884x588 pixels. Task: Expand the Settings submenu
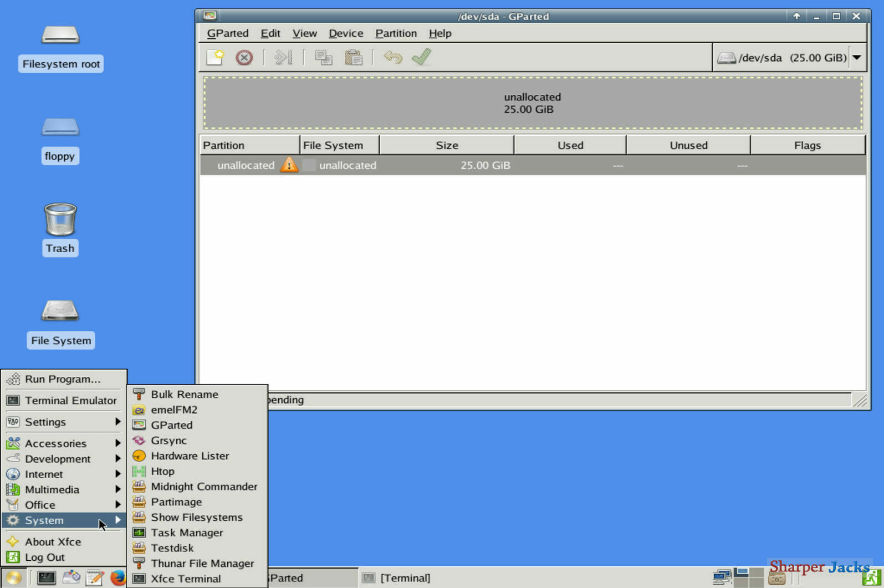[64, 422]
